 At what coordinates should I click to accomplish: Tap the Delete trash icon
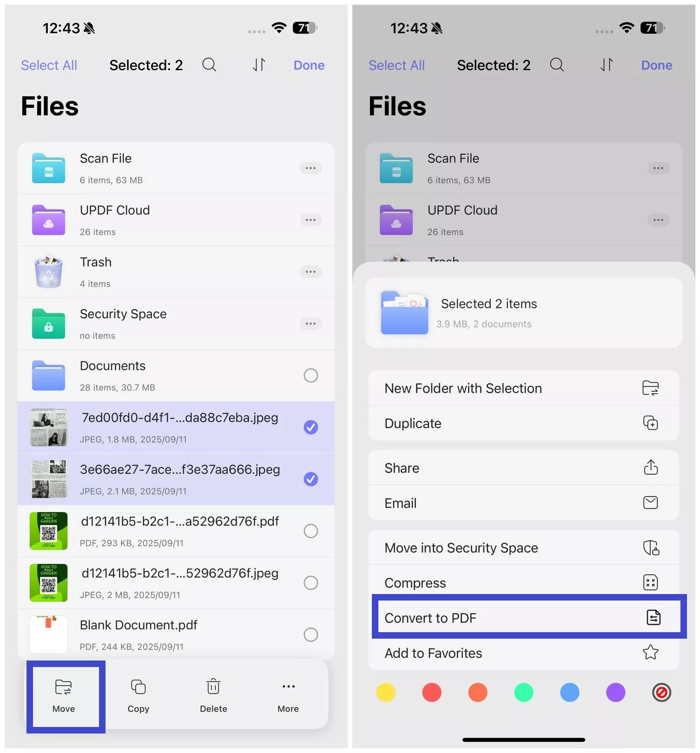click(213, 687)
